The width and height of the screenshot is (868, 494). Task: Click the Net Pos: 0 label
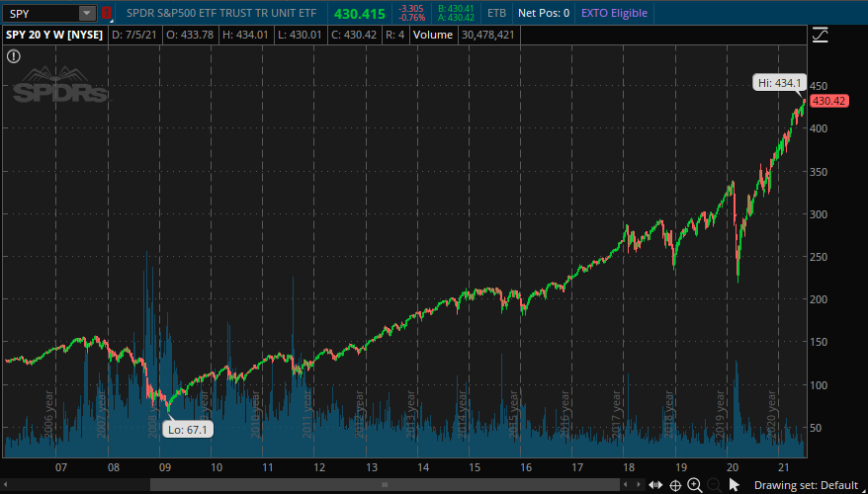[x=544, y=13]
